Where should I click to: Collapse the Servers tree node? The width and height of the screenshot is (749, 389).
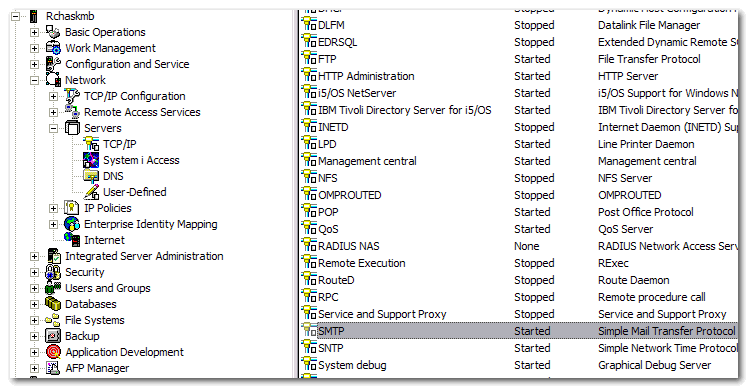coord(54,128)
